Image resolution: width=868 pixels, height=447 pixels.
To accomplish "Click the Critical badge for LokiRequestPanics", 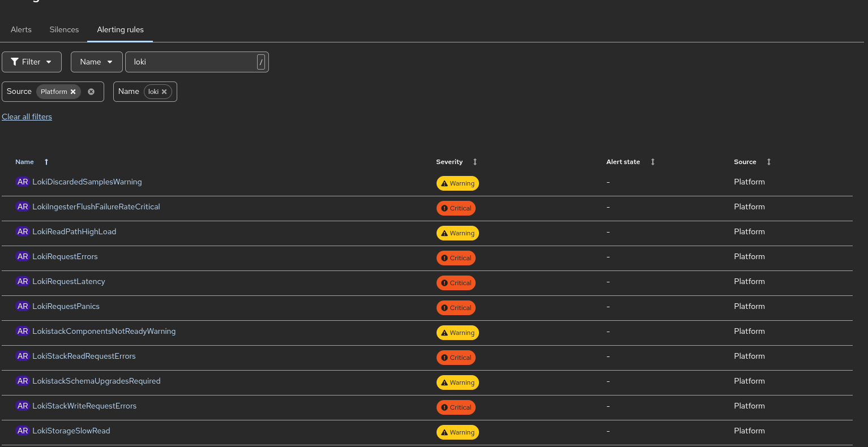I will click(456, 308).
